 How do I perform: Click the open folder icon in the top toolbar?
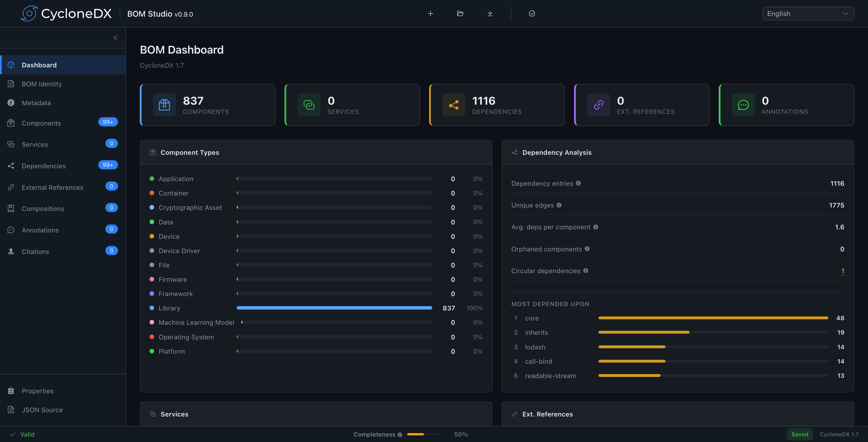coord(460,13)
